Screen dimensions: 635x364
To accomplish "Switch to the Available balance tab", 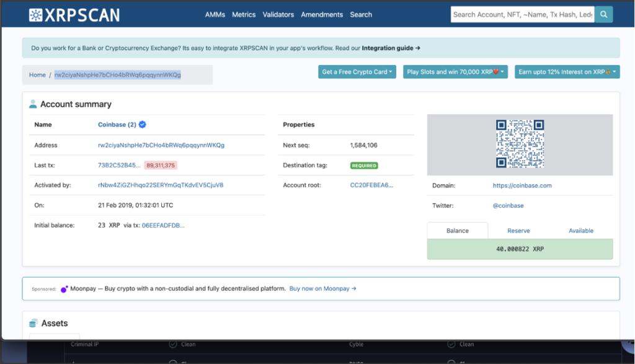I will (581, 231).
